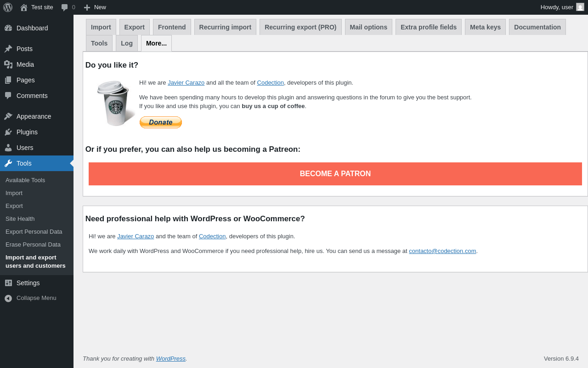
Task: Click the Dashboard gauge icon in the sidebar
Action: 8,28
